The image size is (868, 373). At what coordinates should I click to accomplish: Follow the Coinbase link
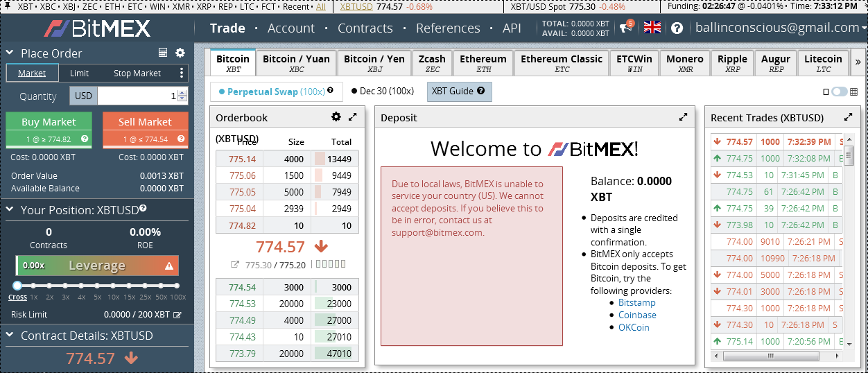pyautogui.click(x=637, y=315)
